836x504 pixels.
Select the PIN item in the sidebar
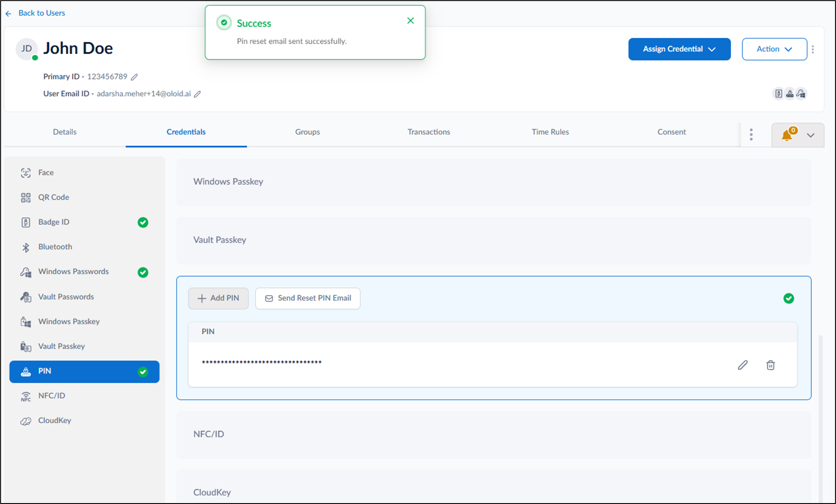84,371
